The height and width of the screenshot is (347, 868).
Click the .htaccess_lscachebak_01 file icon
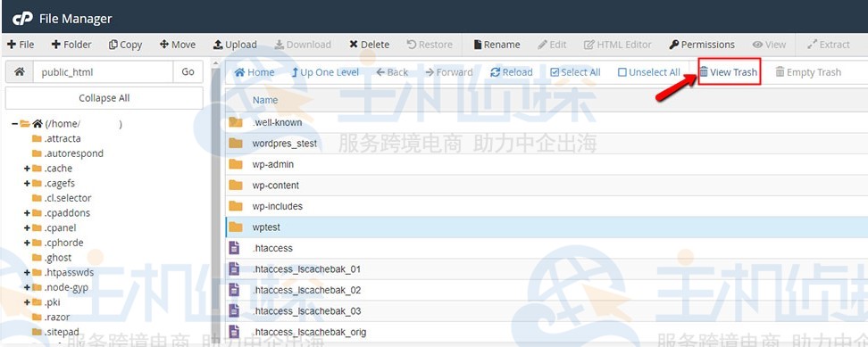pos(234,269)
